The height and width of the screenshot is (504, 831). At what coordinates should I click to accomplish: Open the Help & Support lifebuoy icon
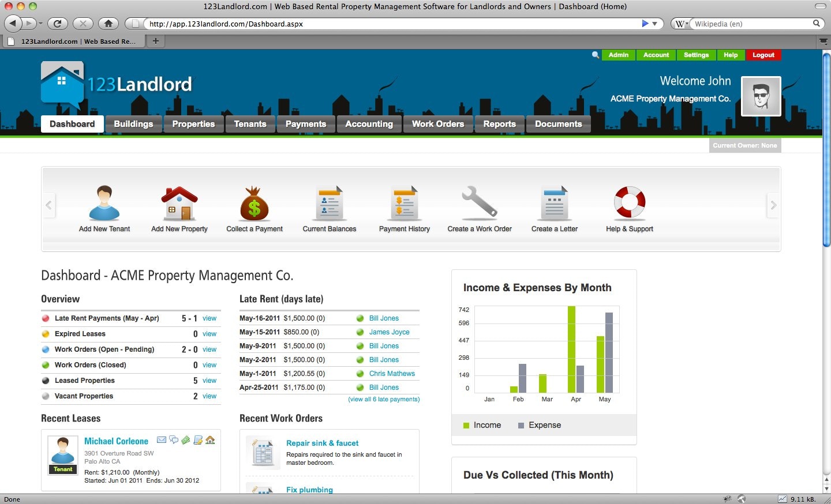[630, 202]
